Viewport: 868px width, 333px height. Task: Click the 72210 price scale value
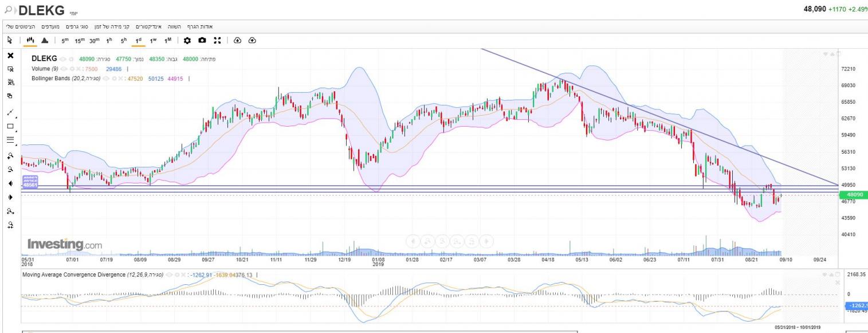(848, 69)
